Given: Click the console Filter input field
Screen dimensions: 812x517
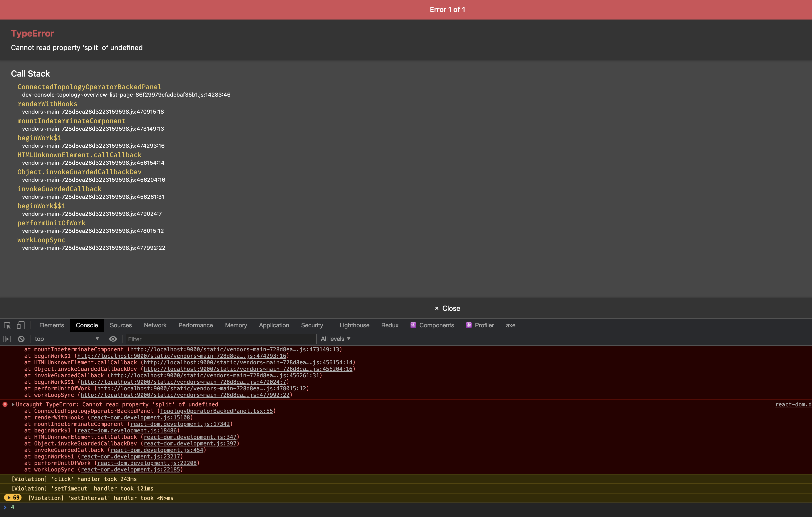Looking at the screenshot, I should click(221, 339).
